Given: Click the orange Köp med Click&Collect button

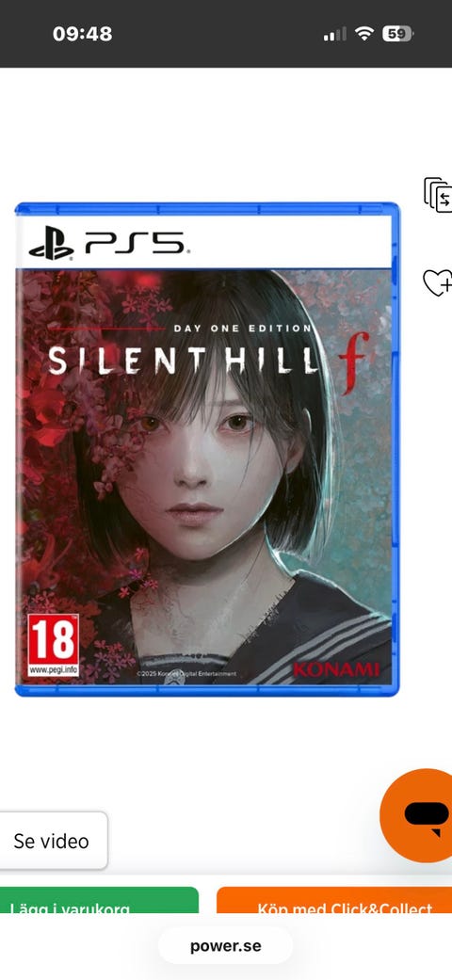Looking at the screenshot, I should [x=334, y=901].
